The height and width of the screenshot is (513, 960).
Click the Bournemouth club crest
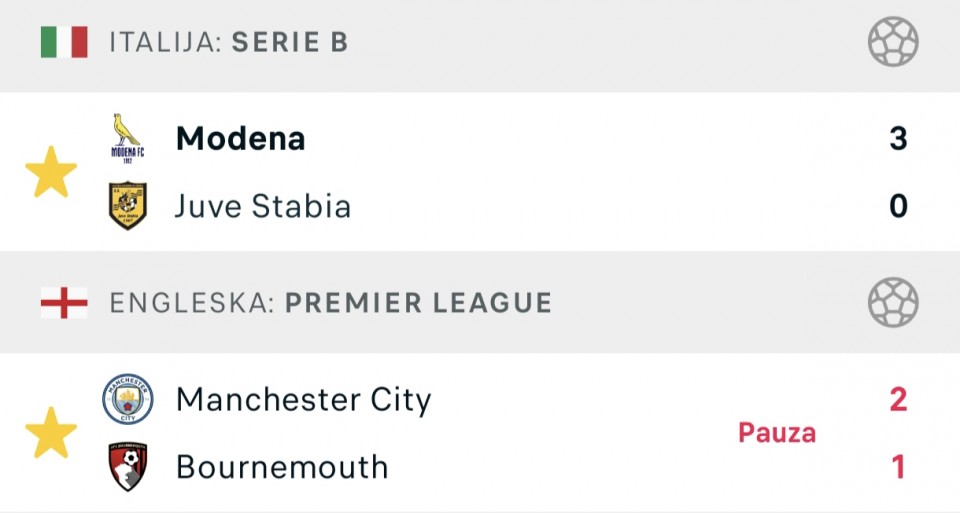pos(127,467)
